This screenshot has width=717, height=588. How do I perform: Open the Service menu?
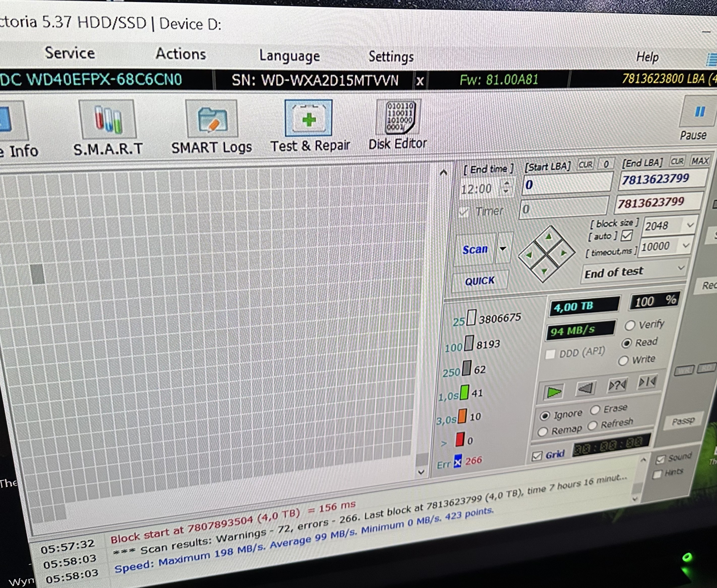(70, 53)
